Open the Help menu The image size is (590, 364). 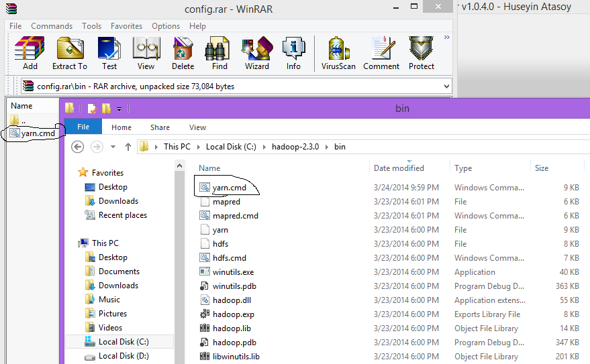point(197,26)
